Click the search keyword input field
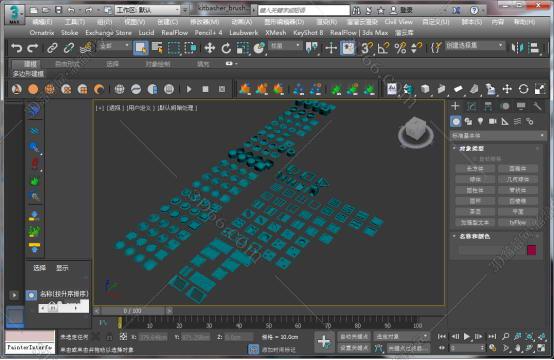 tap(304, 10)
